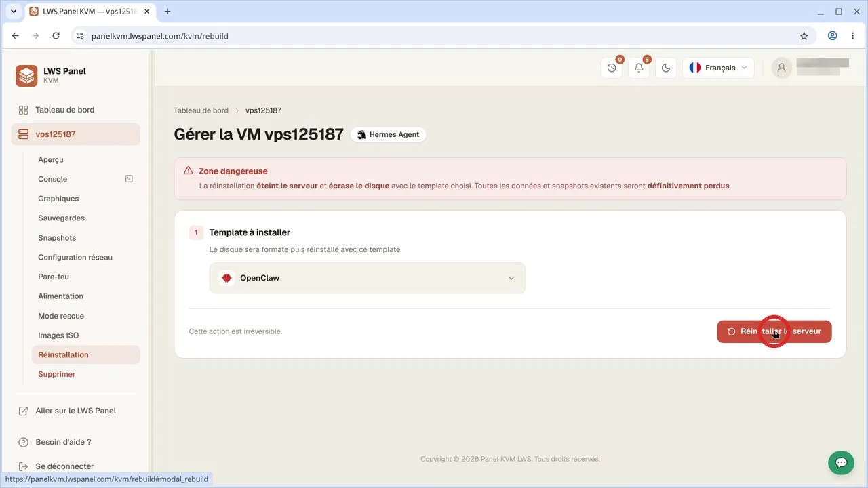The image size is (868, 488).
Task: Select vps125187 server in sidebar
Action: coord(75,134)
